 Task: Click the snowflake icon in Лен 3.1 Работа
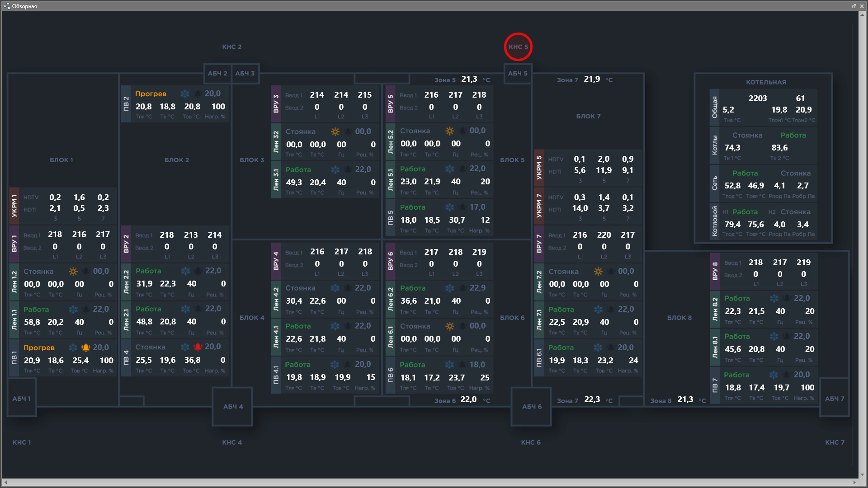[334, 170]
